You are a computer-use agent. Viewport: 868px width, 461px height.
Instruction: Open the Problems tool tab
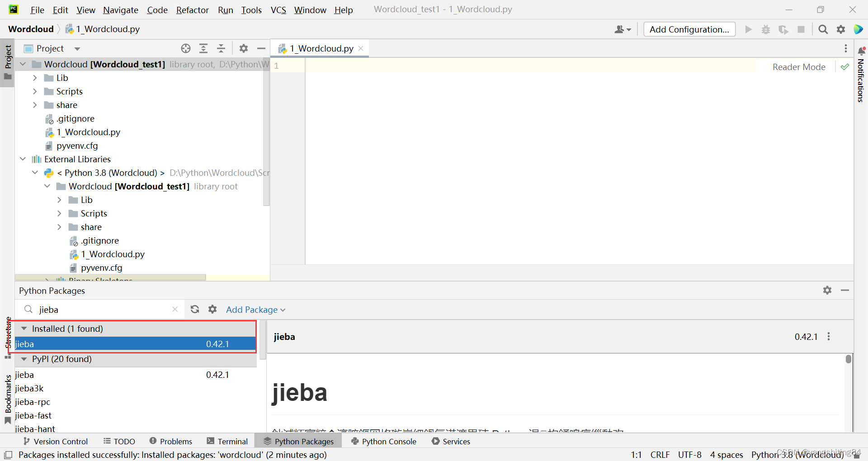point(170,441)
